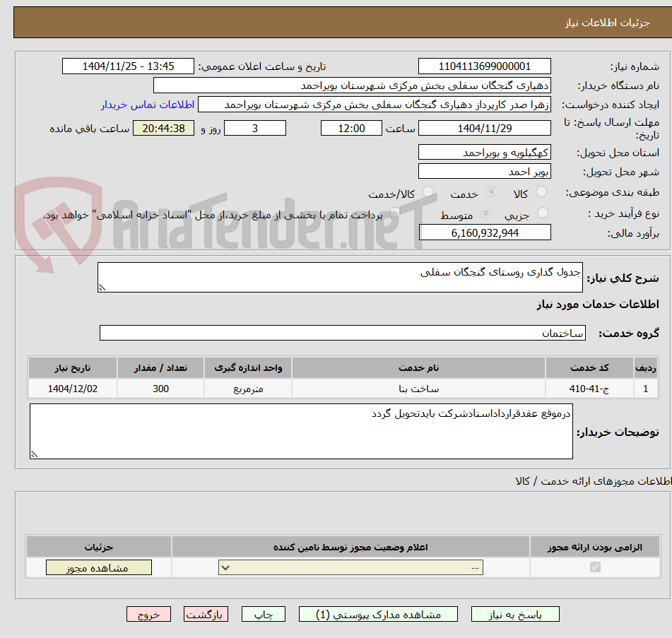The height and width of the screenshot is (638, 672).
Task: Click the delivery city field بویر احمد
Action: click(x=484, y=172)
